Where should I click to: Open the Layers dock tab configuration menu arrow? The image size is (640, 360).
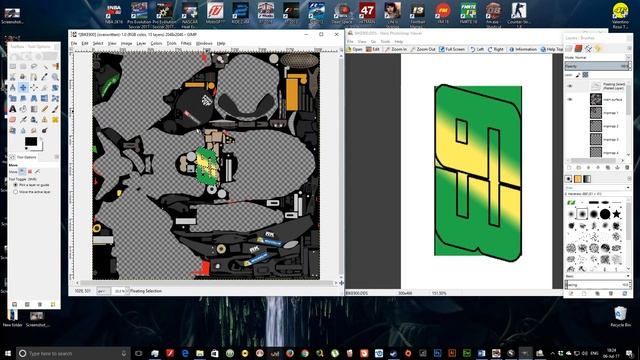[628, 48]
